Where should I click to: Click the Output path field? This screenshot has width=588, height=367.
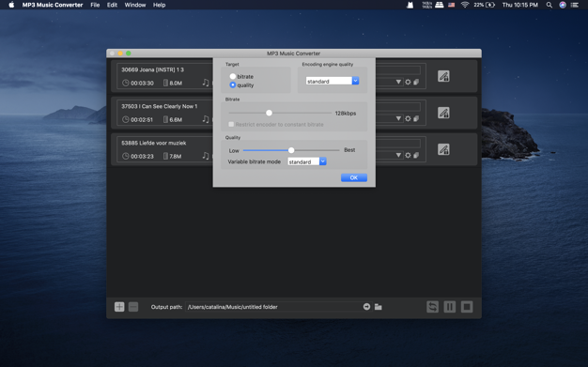[273, 307]
